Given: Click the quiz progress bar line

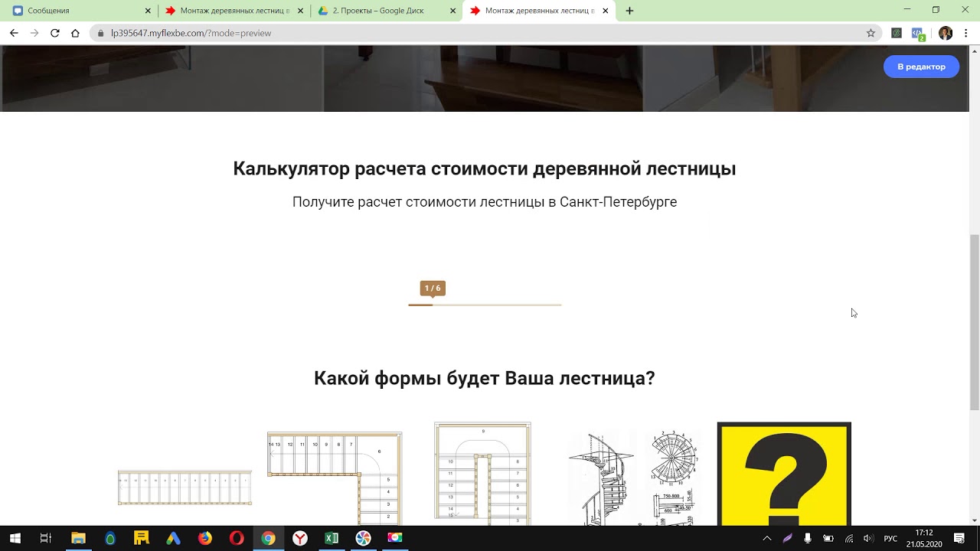Looking at the screenshot, I should (x=485, y=305).
